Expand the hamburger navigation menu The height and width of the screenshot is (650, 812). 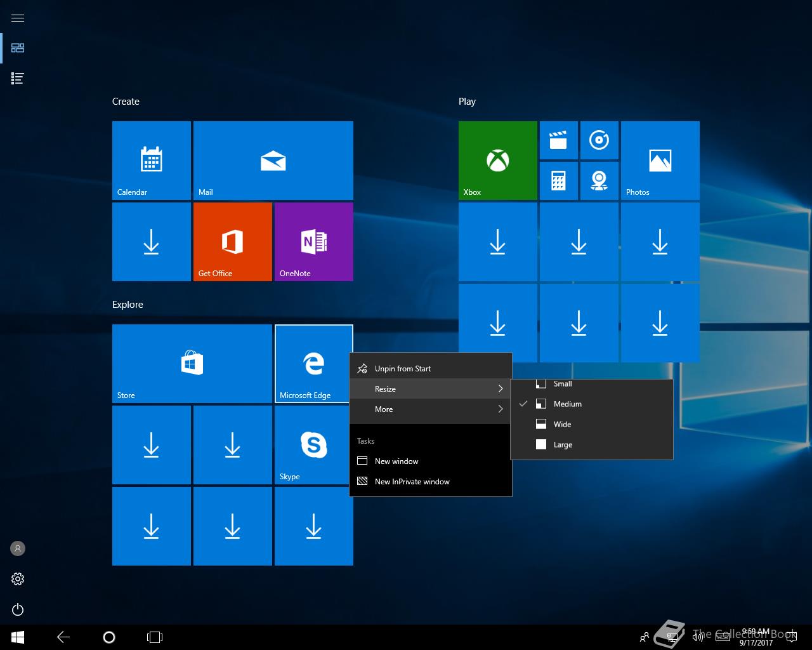(x=18, y=18)
